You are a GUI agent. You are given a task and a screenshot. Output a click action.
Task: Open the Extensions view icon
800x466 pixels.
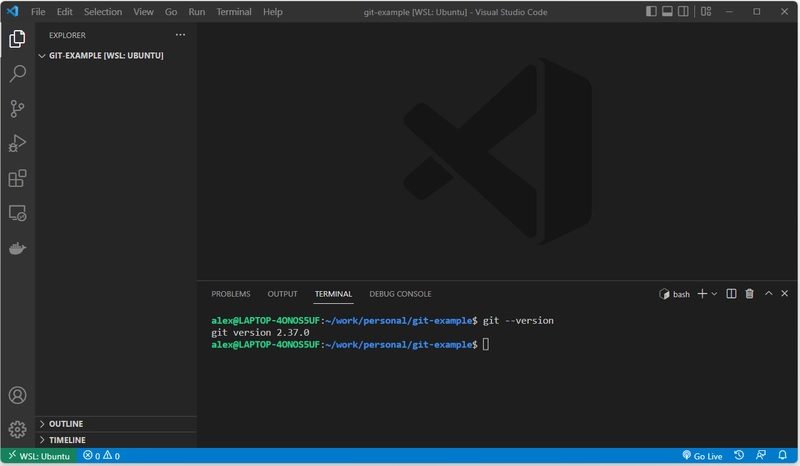tap(17, 178)
